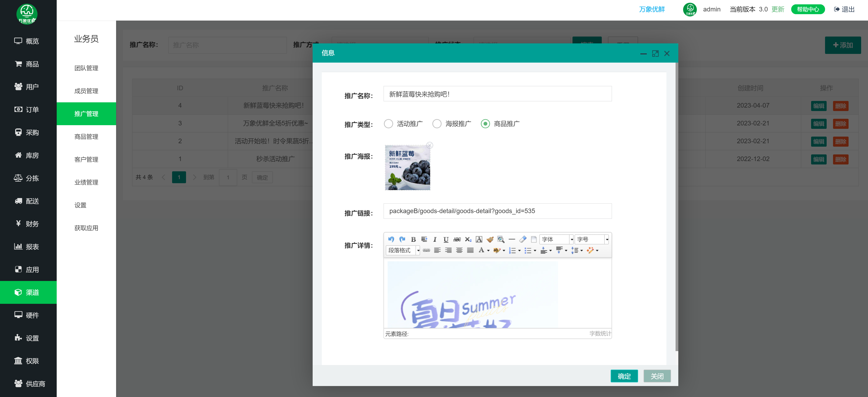868x397 pixels.
Task: Clear the document with the blank page icon
Action: [x=534, y=239]
